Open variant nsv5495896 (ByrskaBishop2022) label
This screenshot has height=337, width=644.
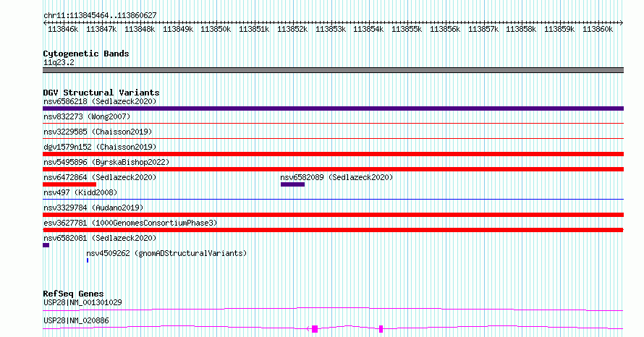coord(106,162)
